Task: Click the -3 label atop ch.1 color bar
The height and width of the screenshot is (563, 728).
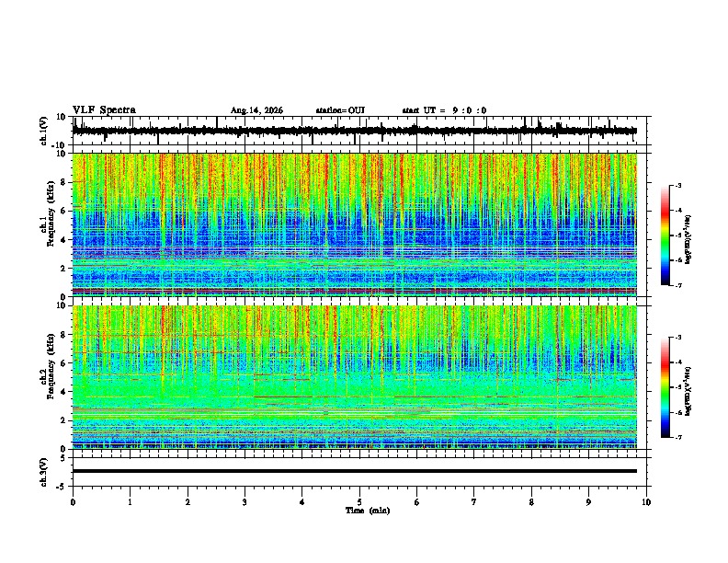Action: [678, 185]
